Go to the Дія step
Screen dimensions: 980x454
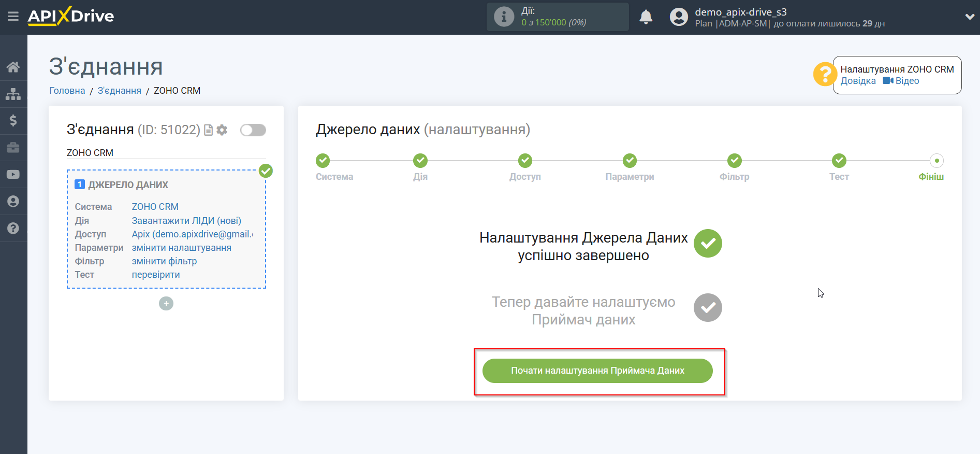420,161
